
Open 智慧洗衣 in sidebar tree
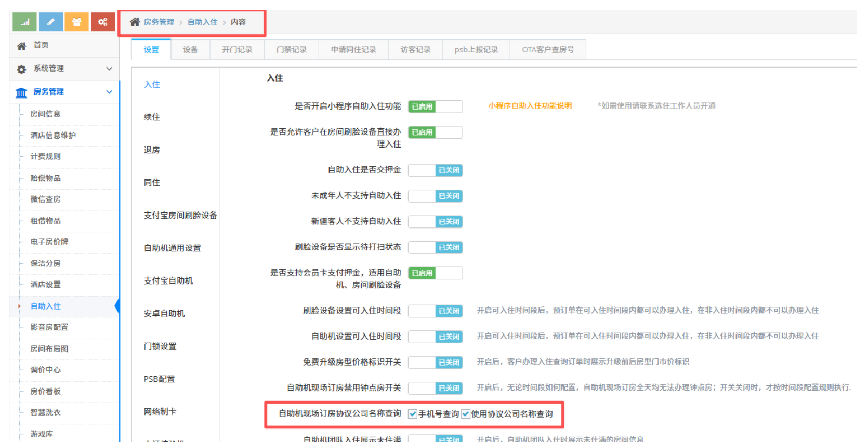tap(45, 412)
